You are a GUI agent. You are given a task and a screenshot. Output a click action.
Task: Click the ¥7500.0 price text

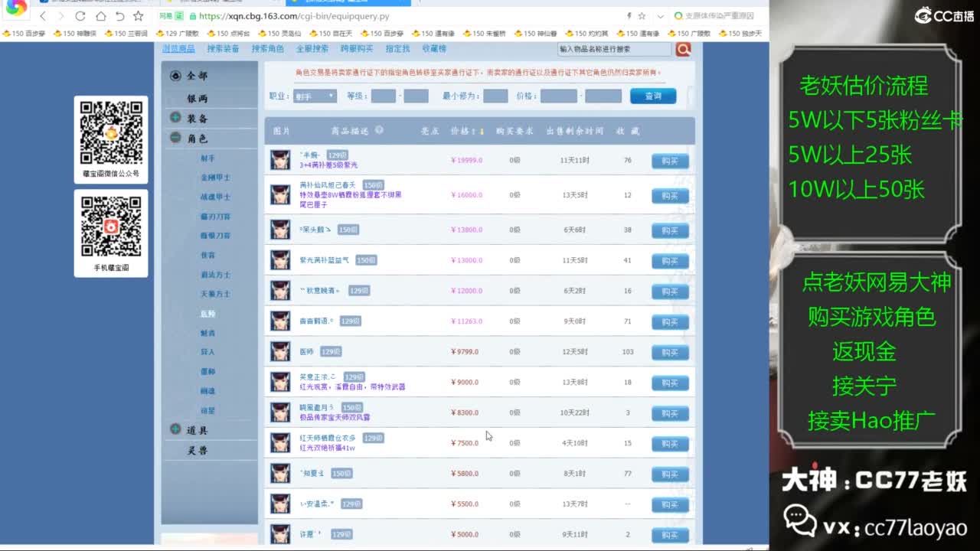[465, 443]
